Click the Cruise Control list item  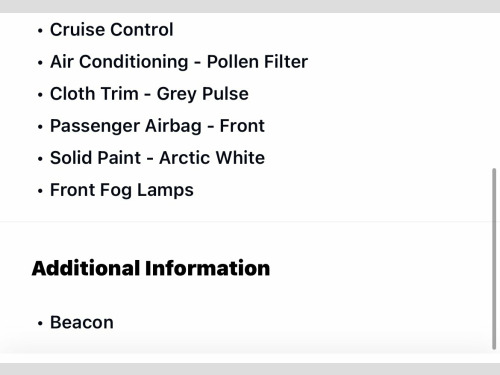(x=111, y=30)
